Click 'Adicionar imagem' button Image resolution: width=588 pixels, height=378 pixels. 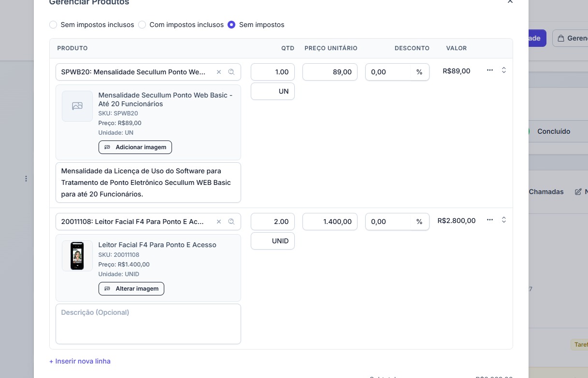pyautogui.click(x=135, y=147)
